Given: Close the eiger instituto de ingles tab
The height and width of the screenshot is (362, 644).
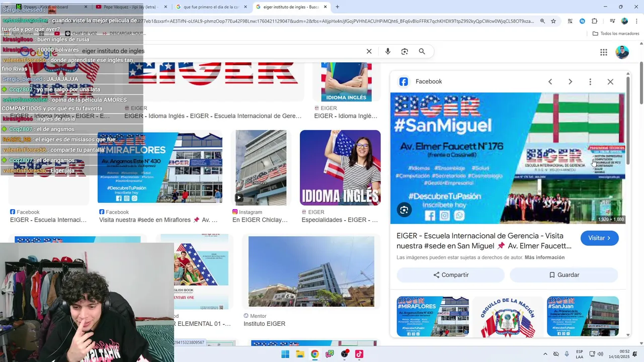Looking at the screenshot, I should click(326, 7).
